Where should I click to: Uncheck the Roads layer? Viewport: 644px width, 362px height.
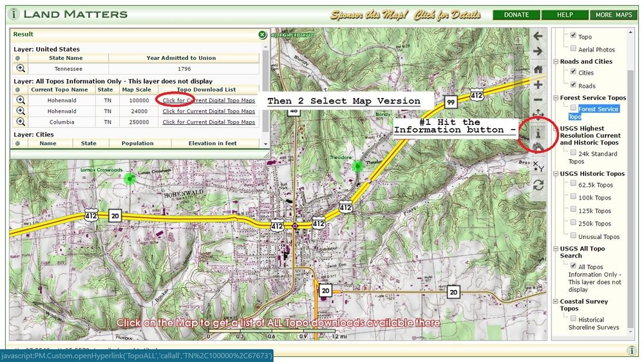click(573, 84)
